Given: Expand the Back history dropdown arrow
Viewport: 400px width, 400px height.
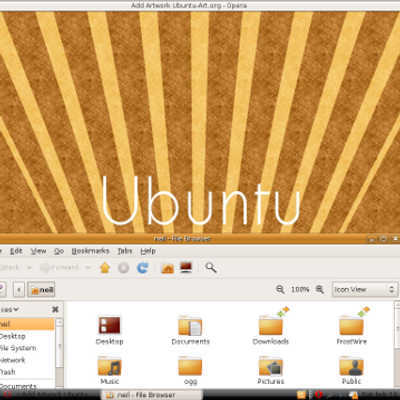Looking at the screenshot, I should pyautogui.click(x=29, y=267).
